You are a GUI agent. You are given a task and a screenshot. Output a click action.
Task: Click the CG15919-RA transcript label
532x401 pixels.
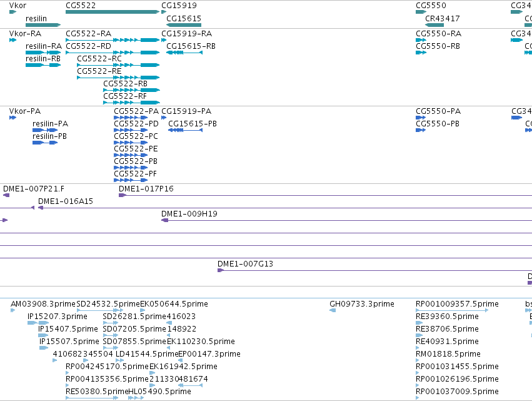pyautogui.click(x=187, y=34)
